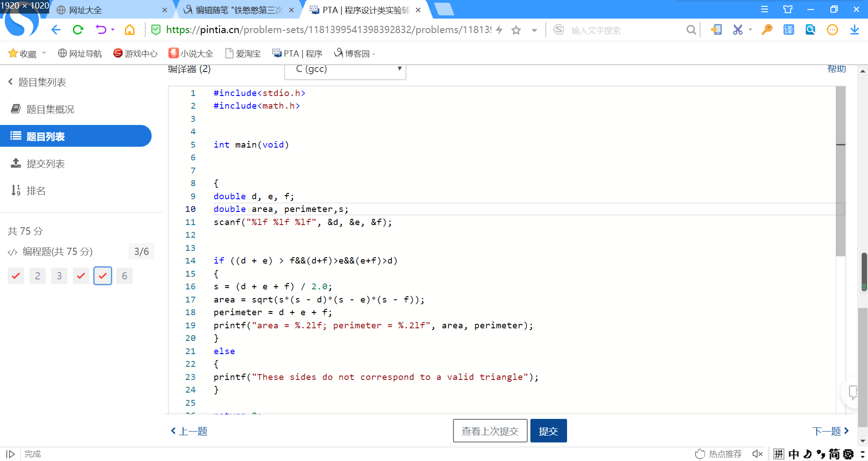
Task: Toggle the 简 simplified/traditional mode
Action: [x=834, y=454]
